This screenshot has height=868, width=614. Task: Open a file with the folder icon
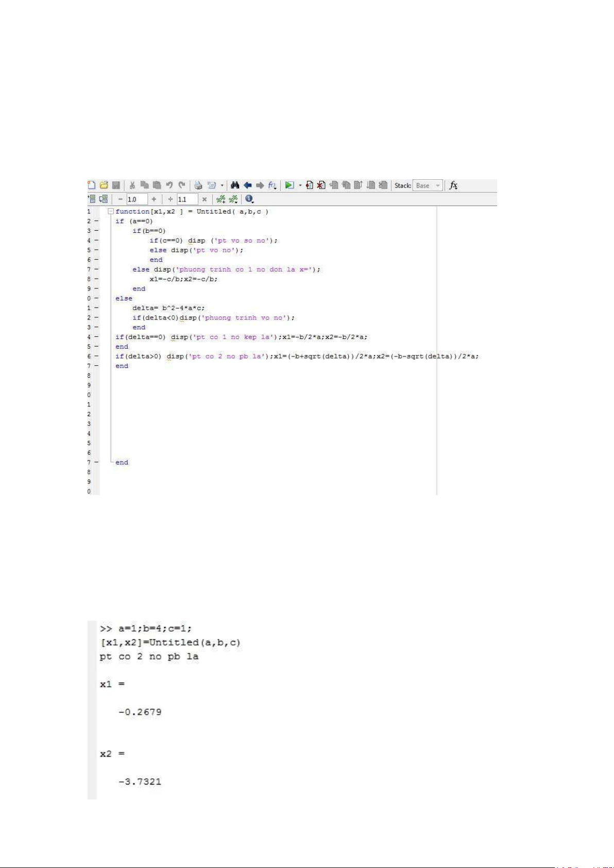(104, 185)
